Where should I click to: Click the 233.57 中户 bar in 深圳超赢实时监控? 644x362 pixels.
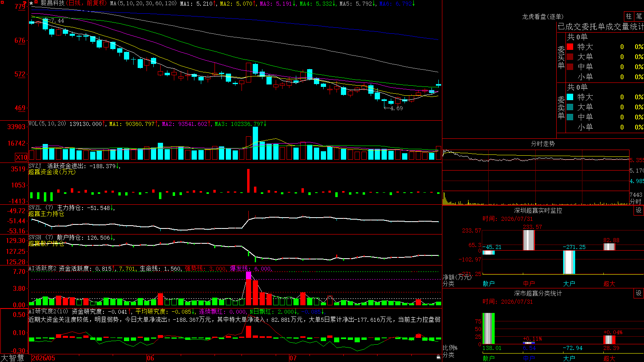(x=529, y=240)
